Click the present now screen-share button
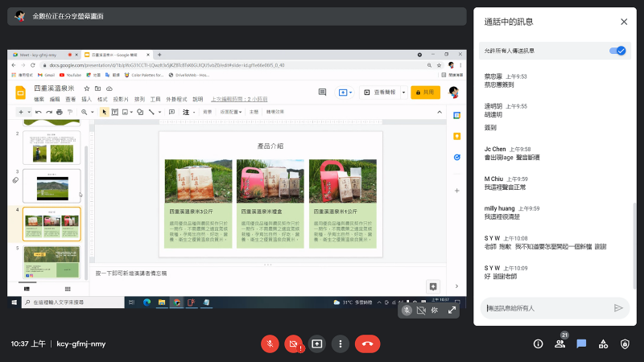Screen dimensions: 644x362 (316, 344)
